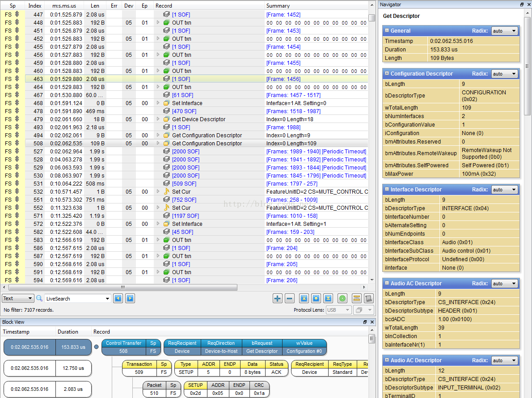Click the yellow collapse rows icon
The width and height of the screenshot is (532, 398).
click(x=357, y=299)
